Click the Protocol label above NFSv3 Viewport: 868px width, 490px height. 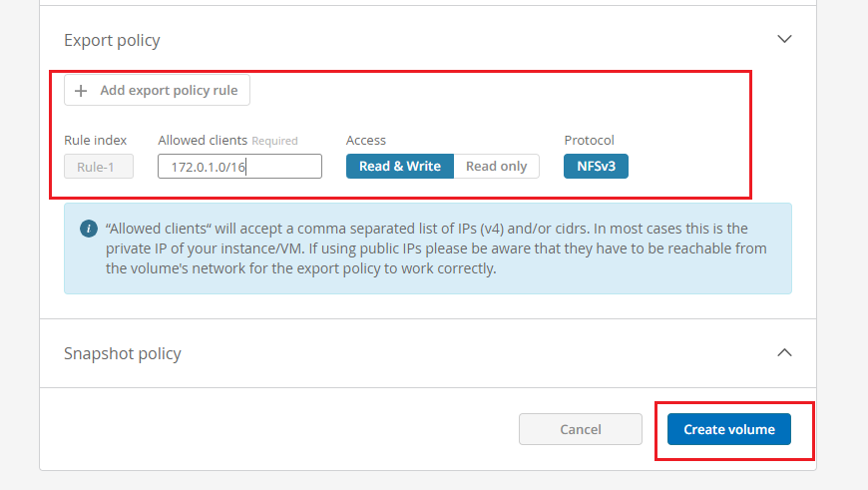tap(589, 141)
